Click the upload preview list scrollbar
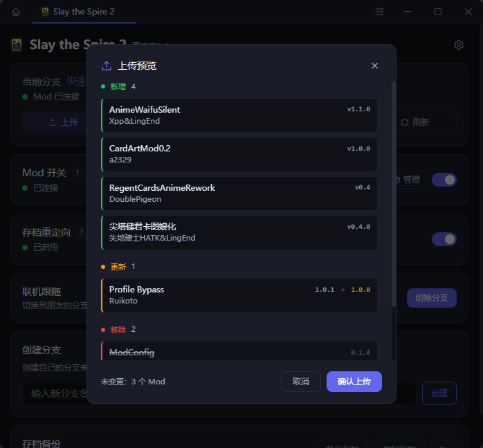This screenshot has height=448, width=483. (x=393, y=194)
